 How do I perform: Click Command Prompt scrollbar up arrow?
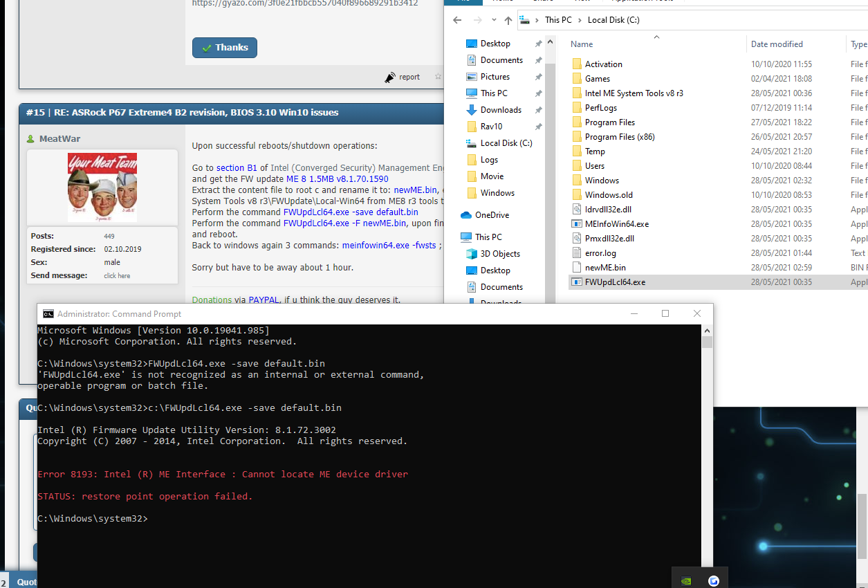(x=707, y=331)
